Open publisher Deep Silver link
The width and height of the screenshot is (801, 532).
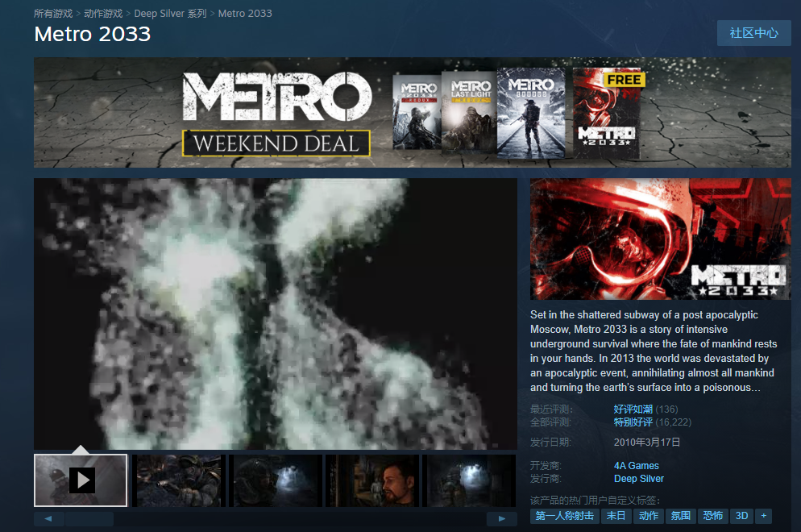(x=638, y=479)
